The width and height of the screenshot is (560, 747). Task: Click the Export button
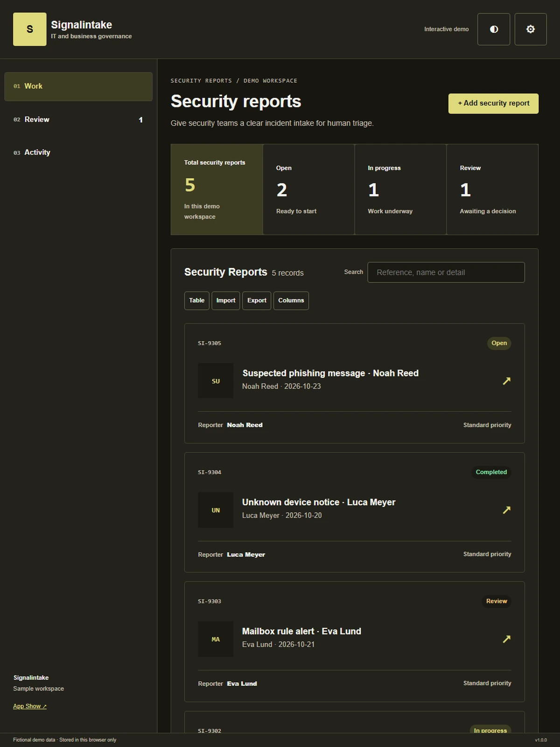257,301
